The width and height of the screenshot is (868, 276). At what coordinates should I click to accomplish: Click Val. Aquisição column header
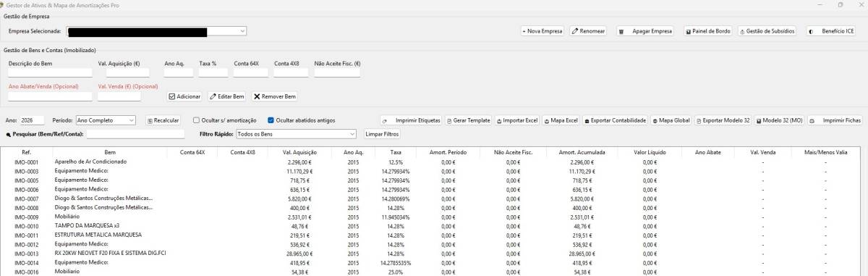299,152
